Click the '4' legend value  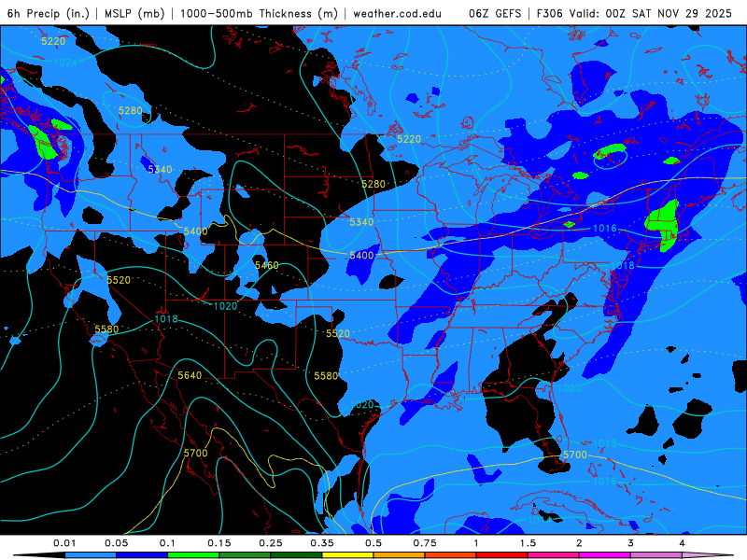683,543
